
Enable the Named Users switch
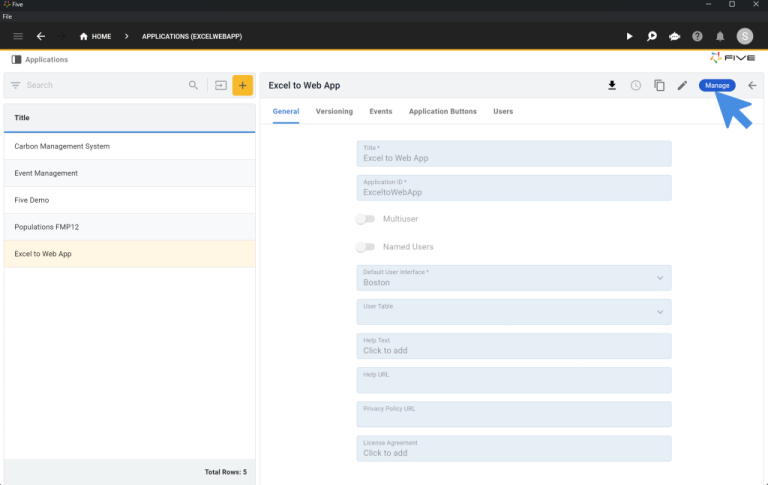point(365,246)
